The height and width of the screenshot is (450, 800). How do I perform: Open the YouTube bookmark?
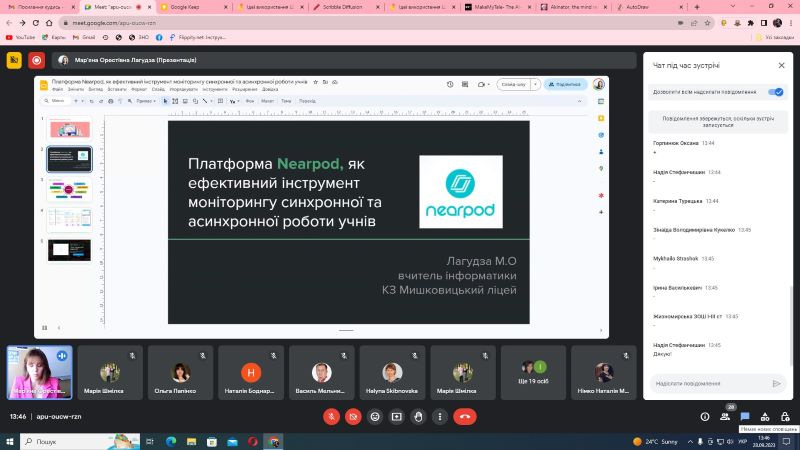coord(20,37)
